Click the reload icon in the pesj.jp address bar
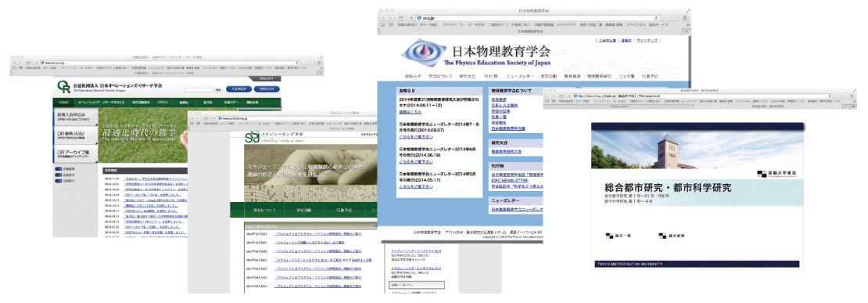 click(657, 18)
